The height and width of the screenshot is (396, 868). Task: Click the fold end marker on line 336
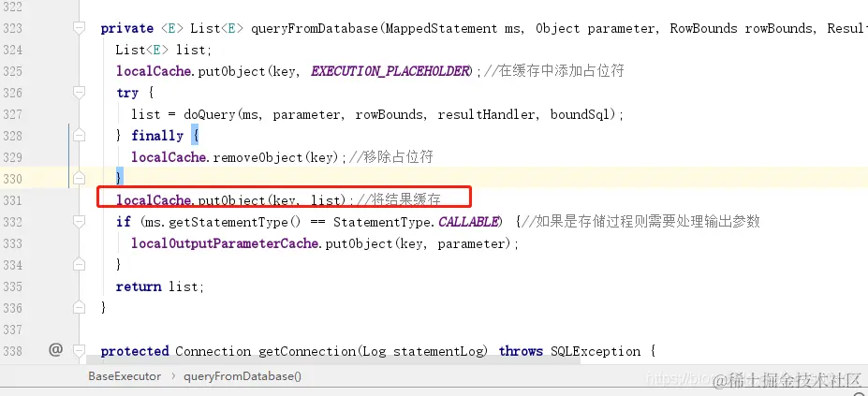pos(80,307)
